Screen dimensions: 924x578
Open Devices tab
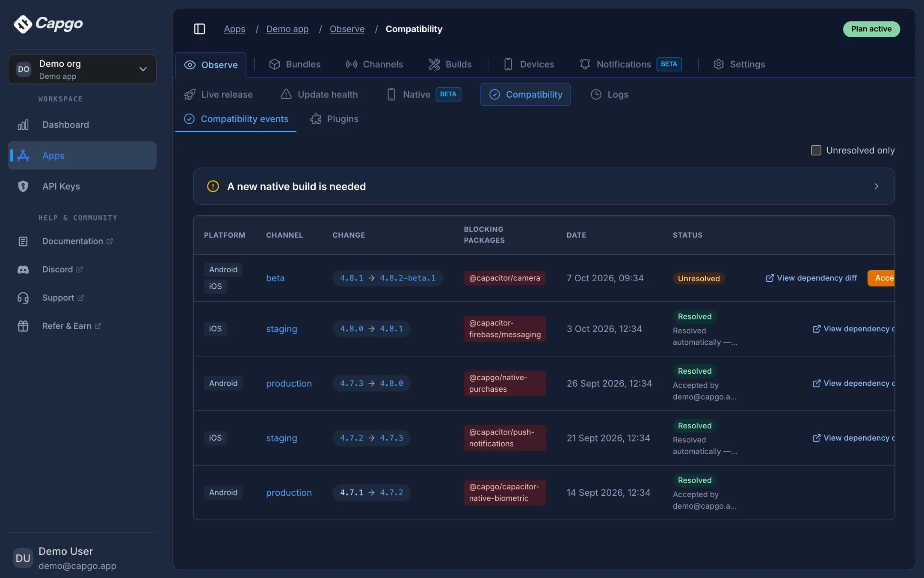coord(529,64)
